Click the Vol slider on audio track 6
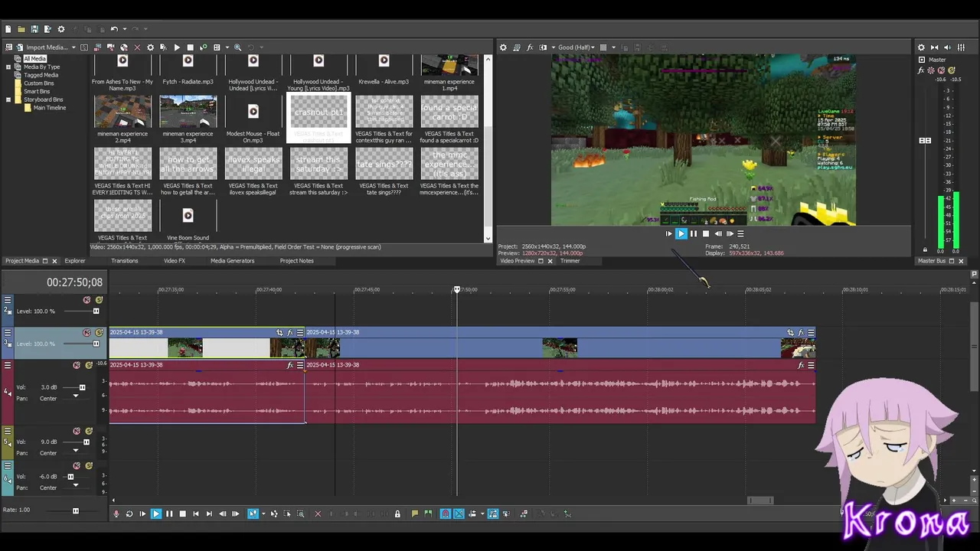 70,477
